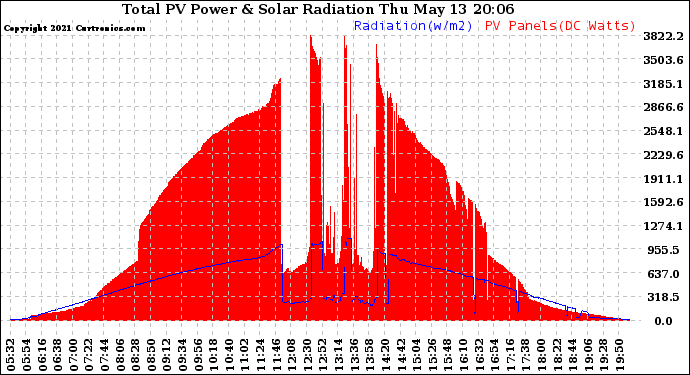690x375 pixels.
Task: Click the 3822.2 y-axis value
Action: click(x=663, y=36)
